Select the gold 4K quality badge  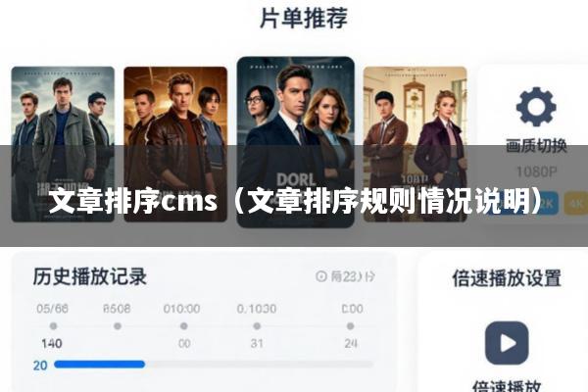[x=575, y=203]
